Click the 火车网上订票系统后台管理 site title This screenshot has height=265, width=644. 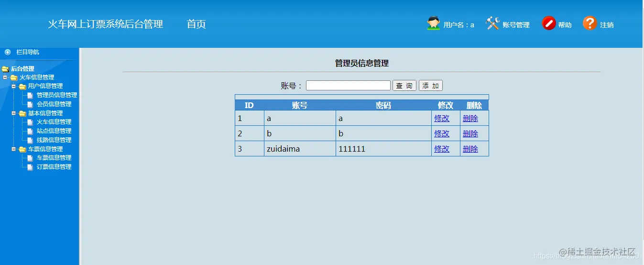106,24
